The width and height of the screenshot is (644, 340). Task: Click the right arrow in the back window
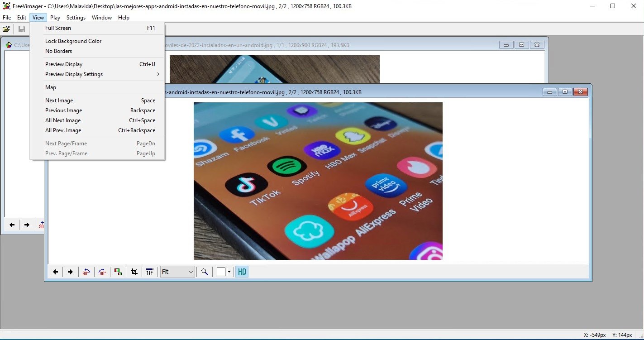tap(27, 225)
